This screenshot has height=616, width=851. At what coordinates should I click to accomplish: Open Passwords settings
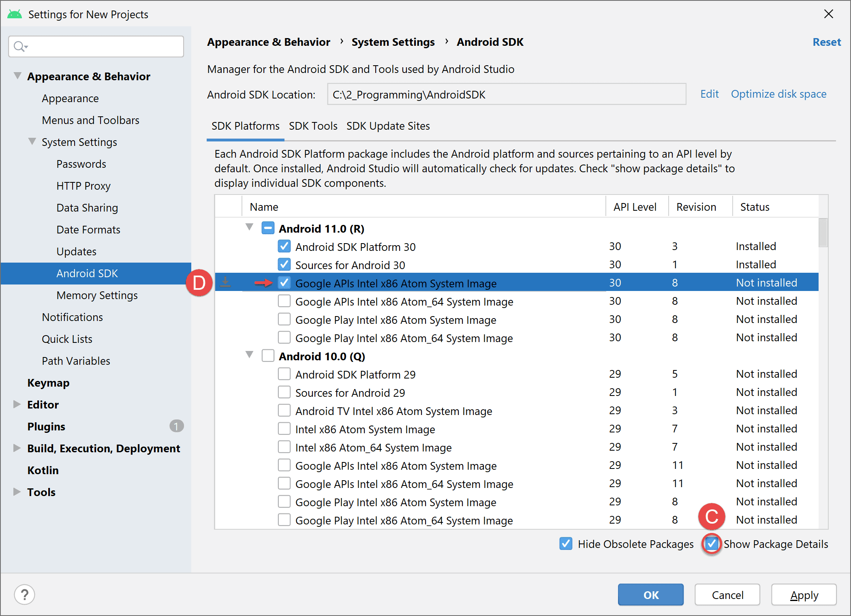(x=81, y=164)
